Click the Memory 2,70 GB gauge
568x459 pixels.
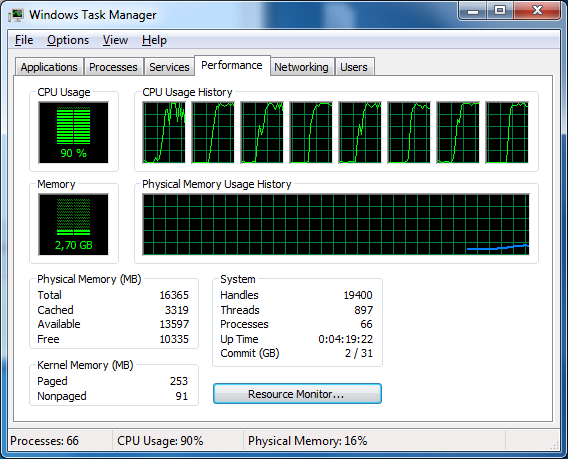(x=74, y=225)
